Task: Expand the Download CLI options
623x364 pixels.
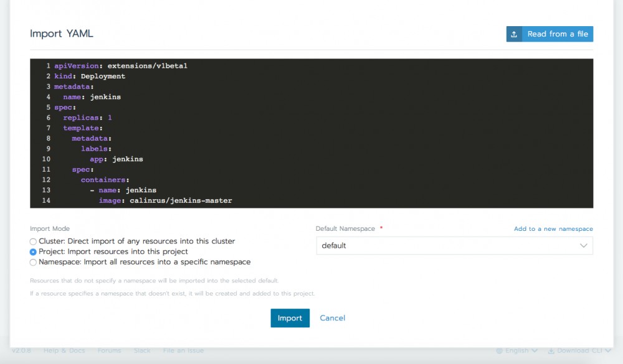Action: pos(580,350)
